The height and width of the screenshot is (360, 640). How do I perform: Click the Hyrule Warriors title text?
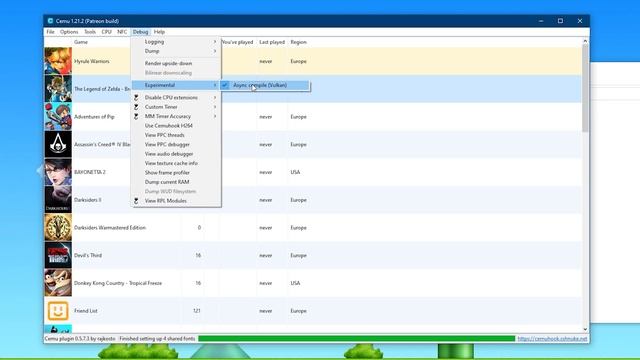[91, 61]
